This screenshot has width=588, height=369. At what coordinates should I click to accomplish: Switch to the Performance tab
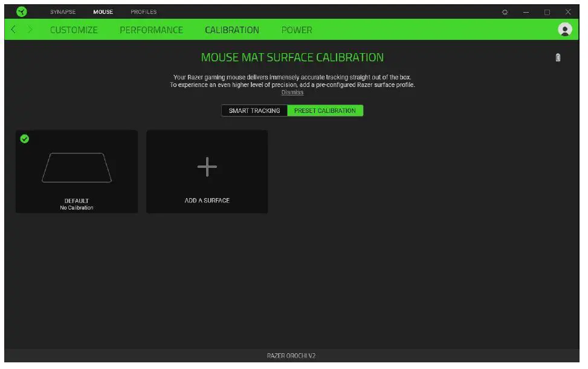[x=152, y=30]
